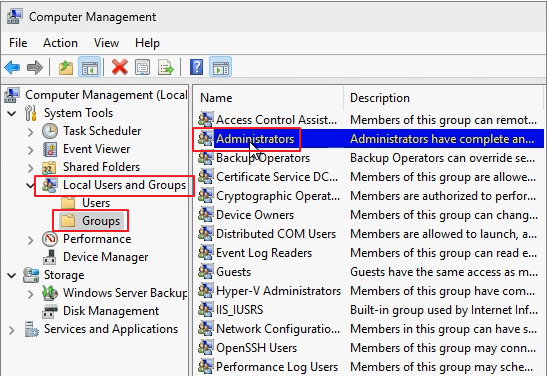Image resolution: width=547 pixels, height=376 pixels.
Task: Select the OpenSSH Users group
Action: (256, 347)
